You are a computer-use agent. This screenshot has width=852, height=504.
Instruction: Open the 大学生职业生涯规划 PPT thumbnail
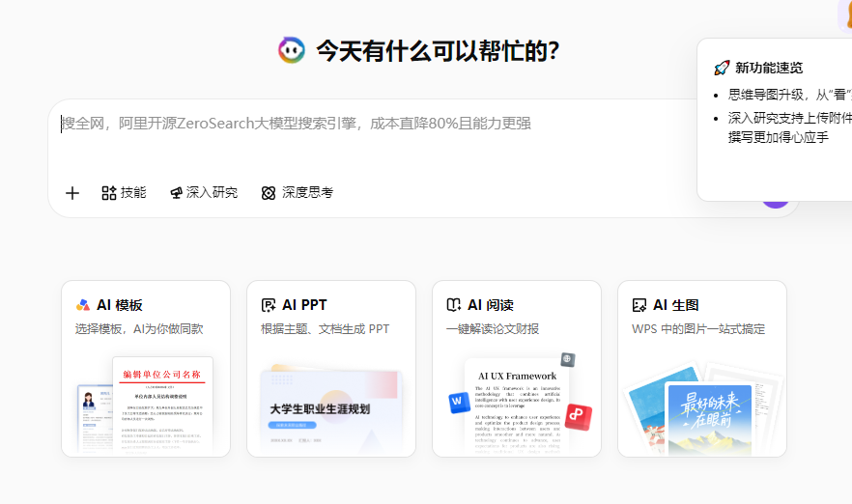(330, 409)
